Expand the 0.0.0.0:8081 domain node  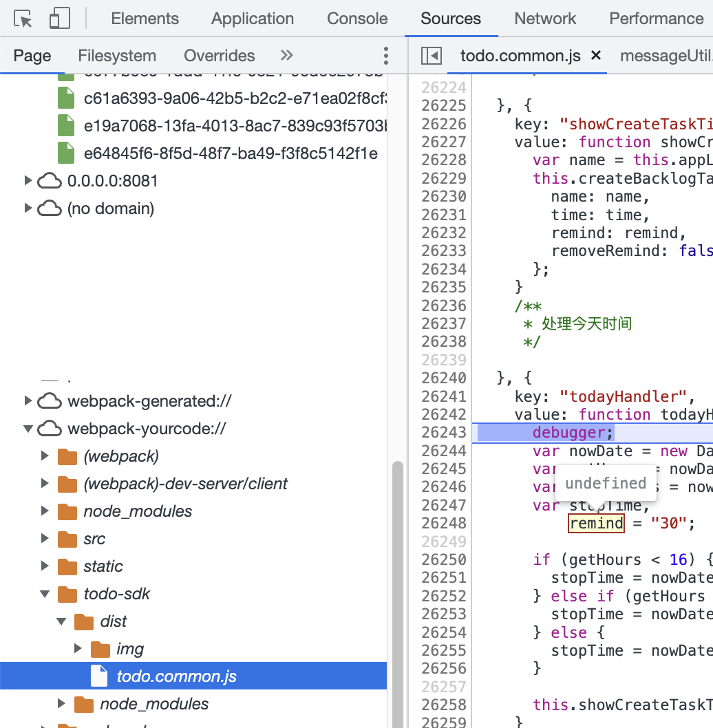coord(28,180)
